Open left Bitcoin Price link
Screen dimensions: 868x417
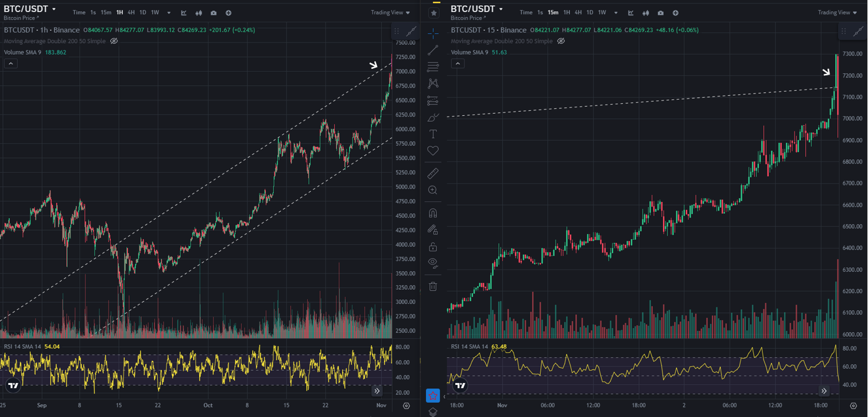pyautogui.click(x=21, y=18)
